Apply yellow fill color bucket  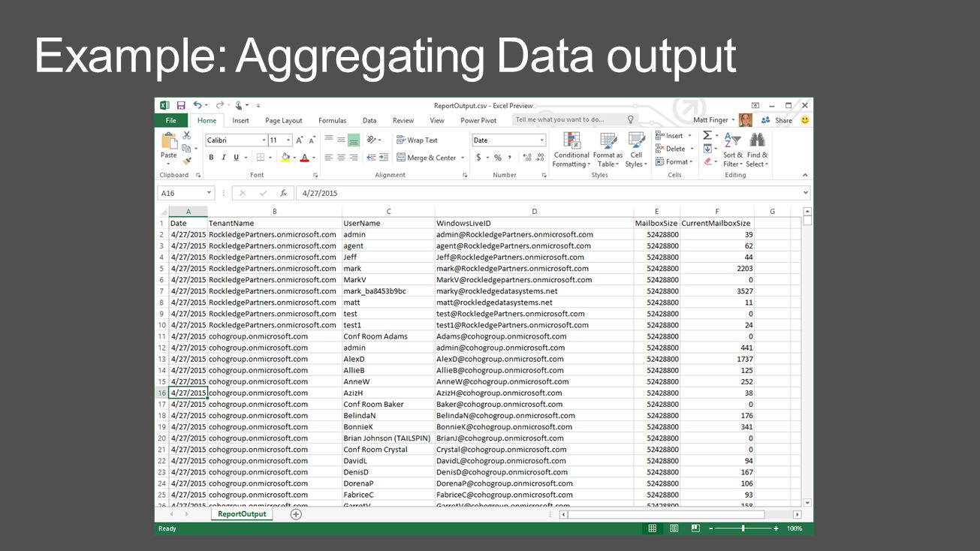coord(285,158)
